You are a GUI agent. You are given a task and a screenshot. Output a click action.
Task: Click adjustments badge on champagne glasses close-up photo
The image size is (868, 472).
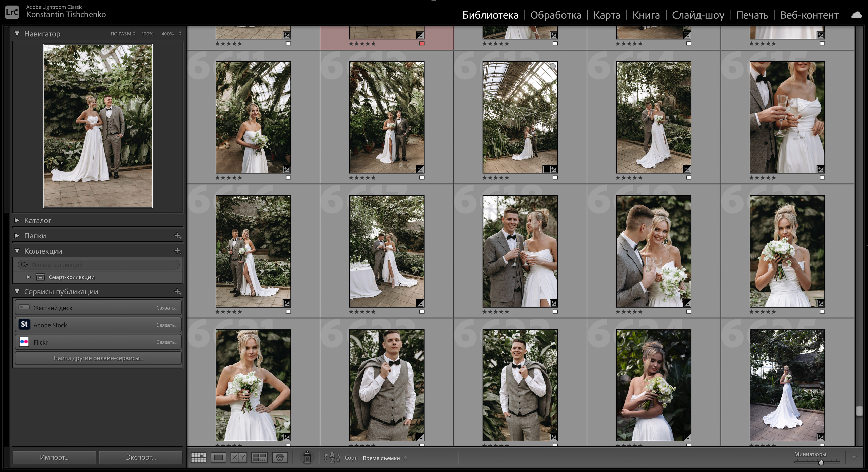(821, 169)
